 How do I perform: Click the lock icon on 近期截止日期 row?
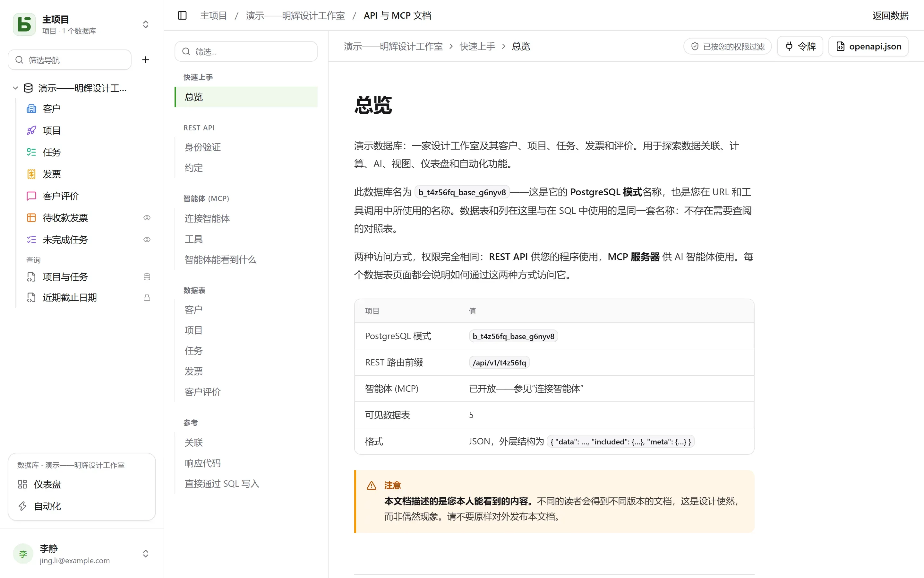147,297
